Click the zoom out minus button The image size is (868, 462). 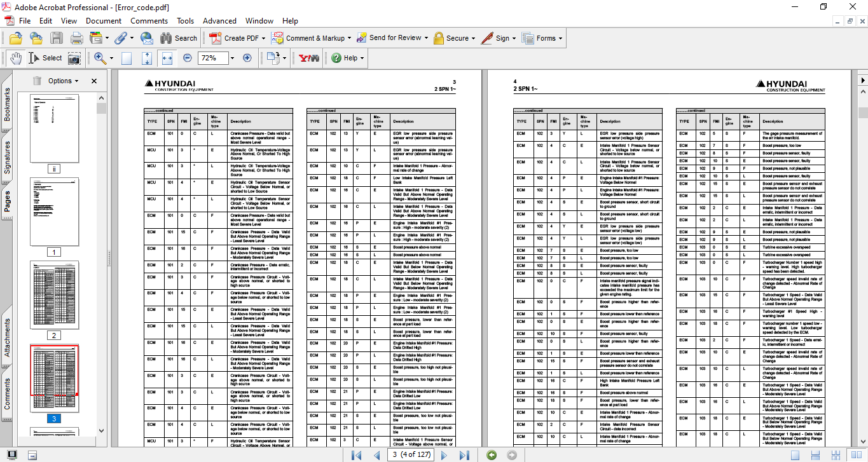(188, 58)
